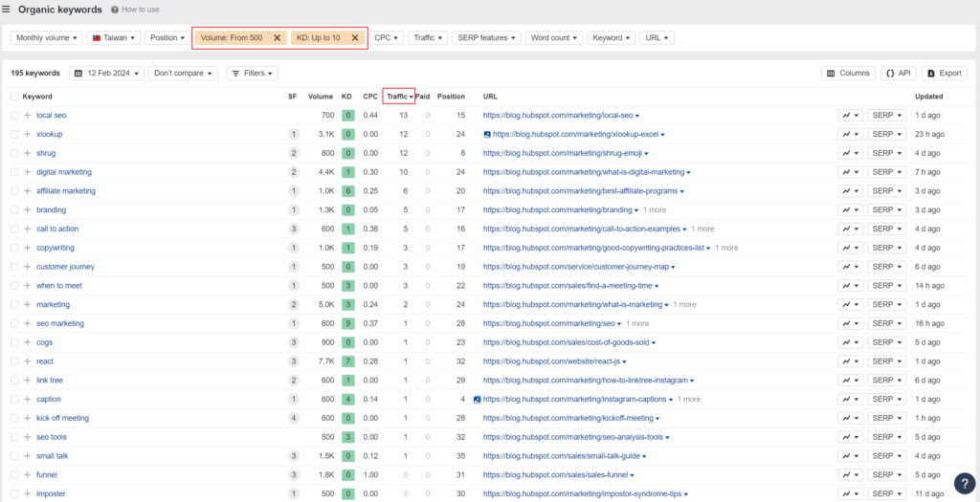Open the Position filter dropdown

click(x=168, y=37)
